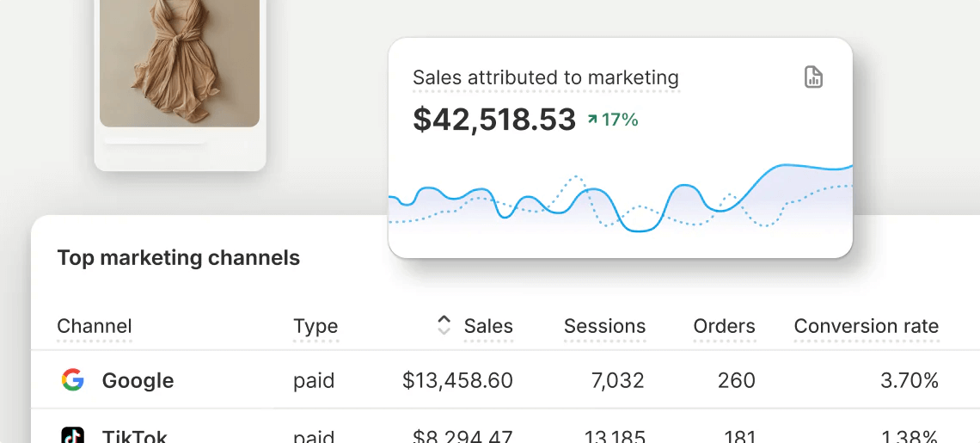Image resolution: width=980 pixels, height=443 pixels.
Task: Click Google's 3.70% conversion rate cell
Action: click(x=909, y=380)
